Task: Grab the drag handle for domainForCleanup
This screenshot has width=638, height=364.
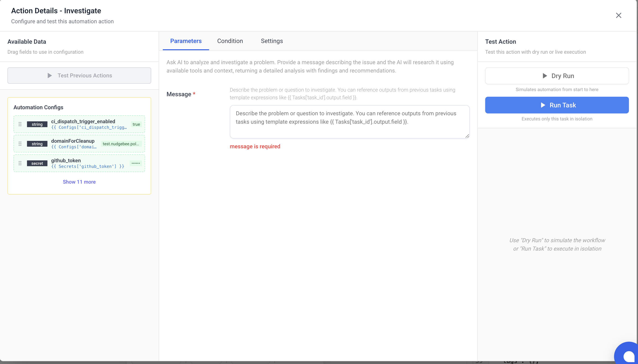Action: [x=20, y=143]
